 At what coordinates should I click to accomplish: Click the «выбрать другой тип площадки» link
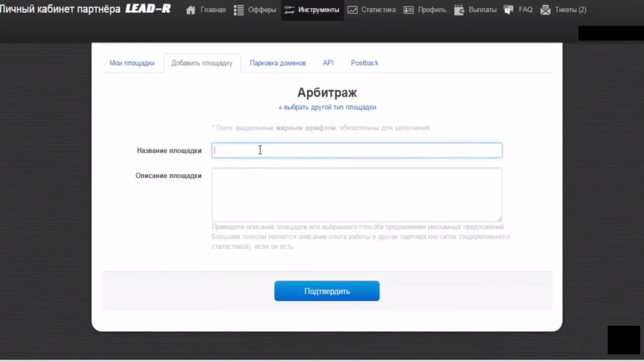click(327, 107)
